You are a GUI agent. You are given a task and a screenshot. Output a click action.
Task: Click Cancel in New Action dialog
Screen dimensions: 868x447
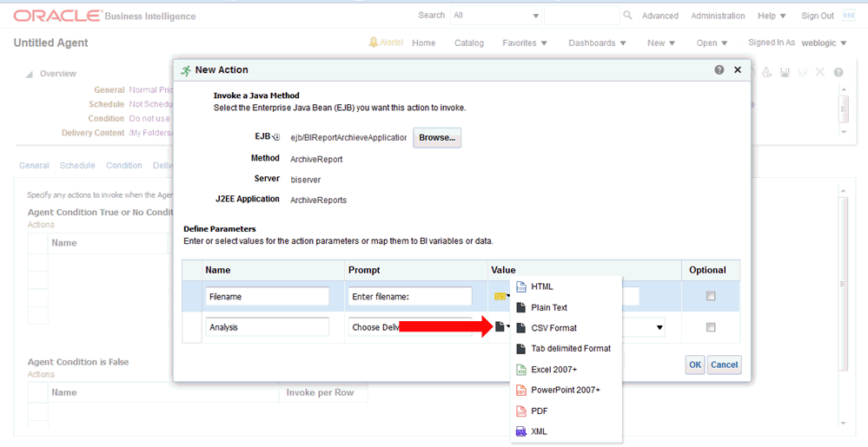[x=724, y=365]
